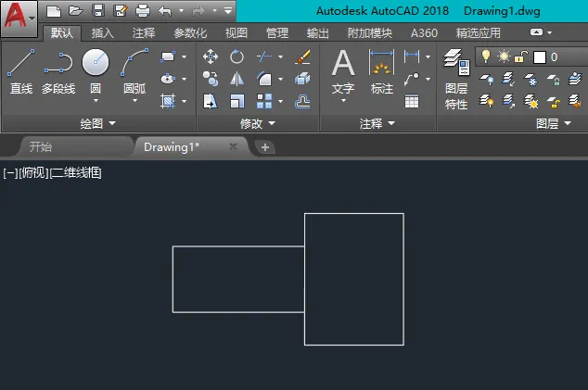Expand the 修改 panel

pyautogui.click(x=258, y=123)
